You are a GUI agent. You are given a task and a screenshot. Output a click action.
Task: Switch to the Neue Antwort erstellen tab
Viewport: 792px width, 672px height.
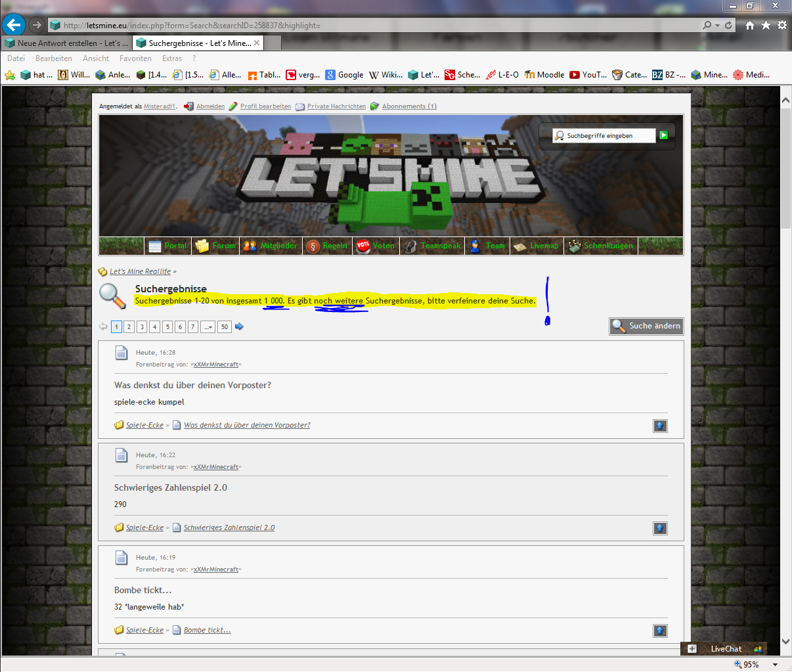(66, 43)
